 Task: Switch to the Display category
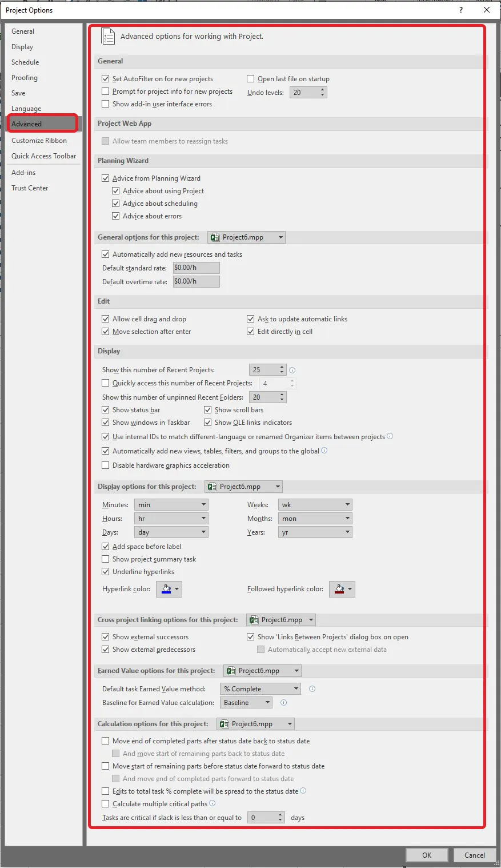coord(43,47)
